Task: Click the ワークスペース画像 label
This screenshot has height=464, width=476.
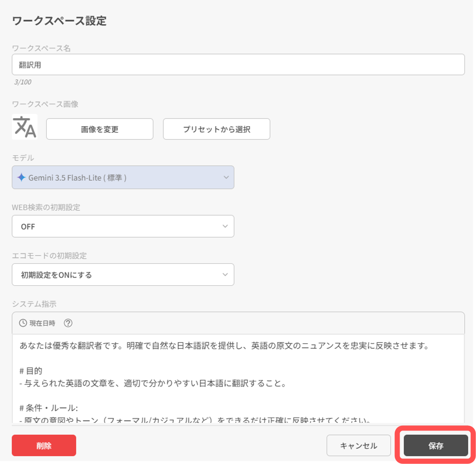Action: (x=45, y=104)
